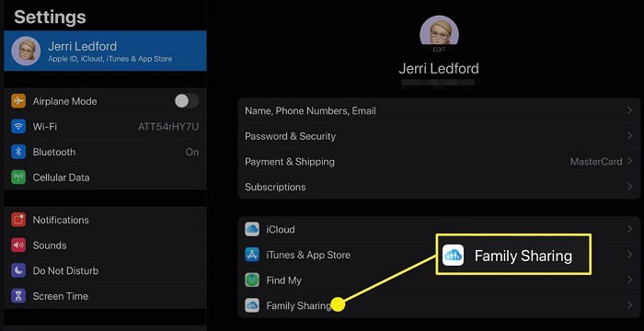This screenshot has width=644, height=331.
Task: Tap EDIT under the profile photo
Action: pos(439,50)
